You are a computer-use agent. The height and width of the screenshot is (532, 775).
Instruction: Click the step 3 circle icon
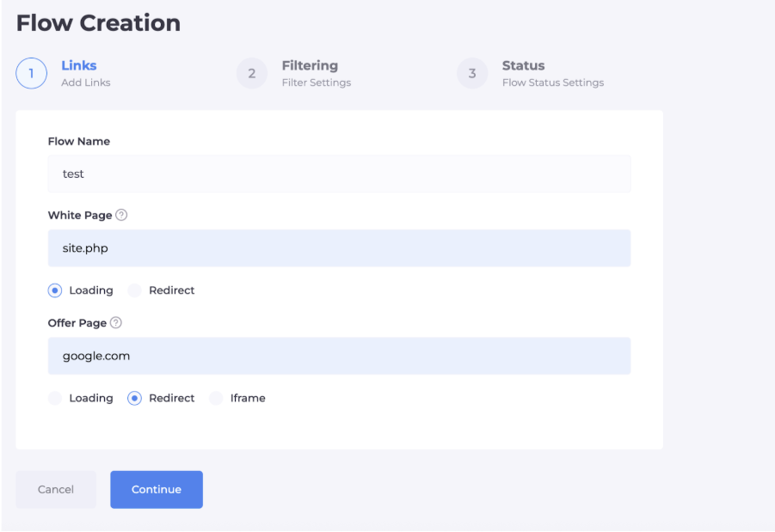[472, 74]
